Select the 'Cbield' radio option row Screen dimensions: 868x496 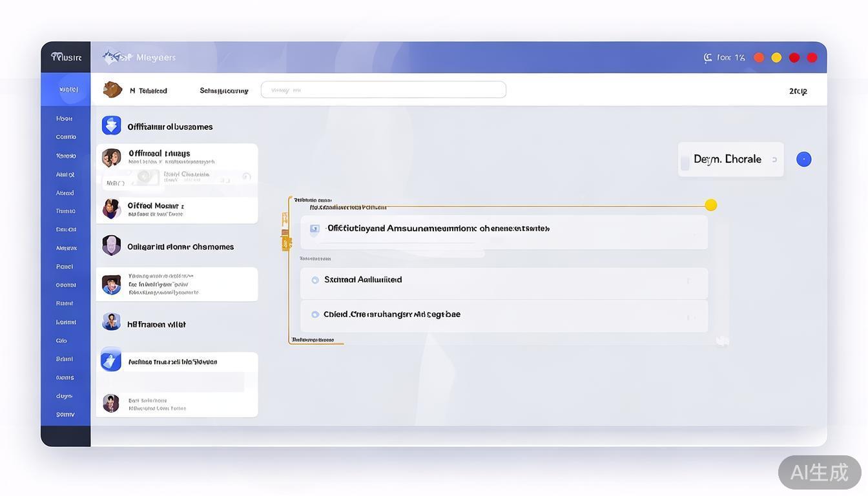315,315
